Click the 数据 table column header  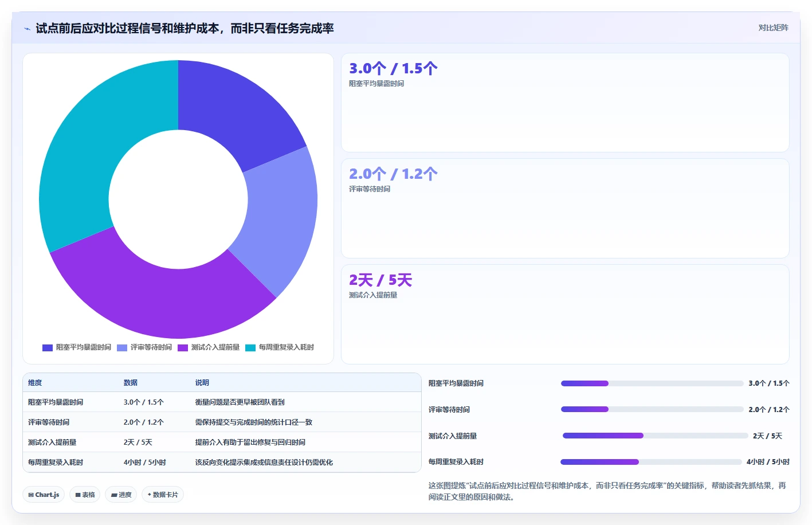coord(131,383)
